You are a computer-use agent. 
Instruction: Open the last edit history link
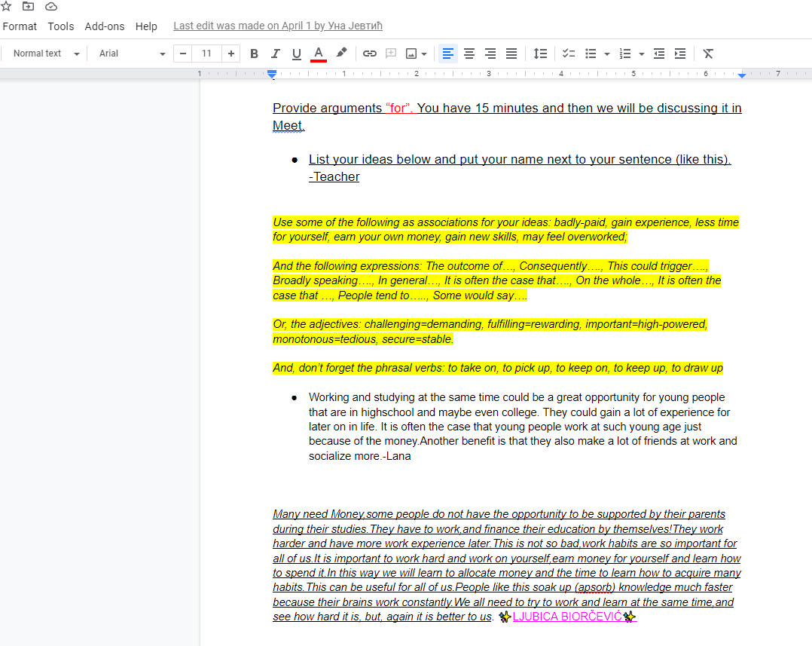pos(278,26)
